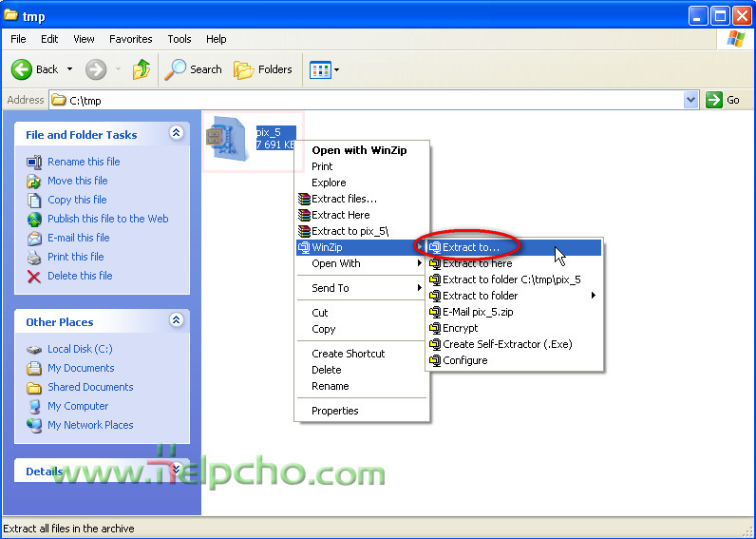Choose Properties in context menu
756x539 pixels.
point(362,411)
